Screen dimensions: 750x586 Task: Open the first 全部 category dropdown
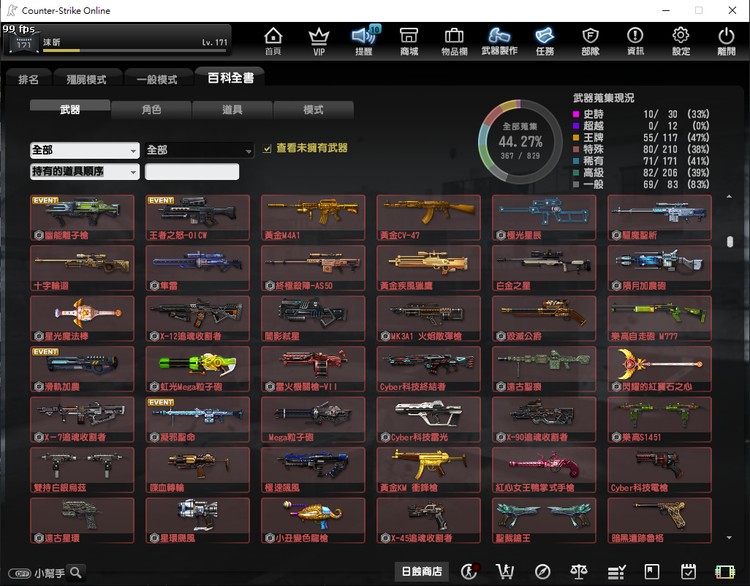(x=85, y=150)
